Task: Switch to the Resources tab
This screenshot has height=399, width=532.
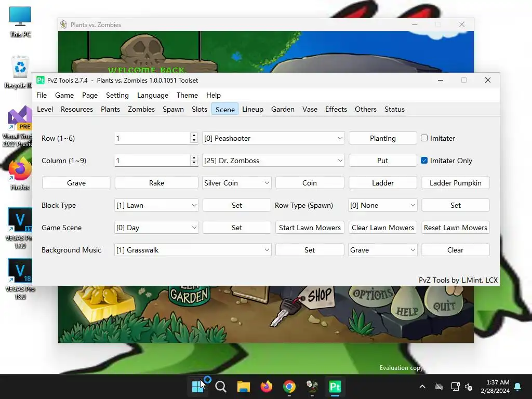Action: pyautogui.click(x=77, y=109)
